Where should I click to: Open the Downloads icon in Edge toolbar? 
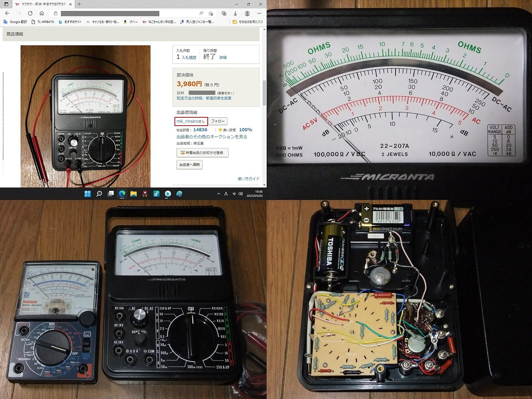(235, 13)
